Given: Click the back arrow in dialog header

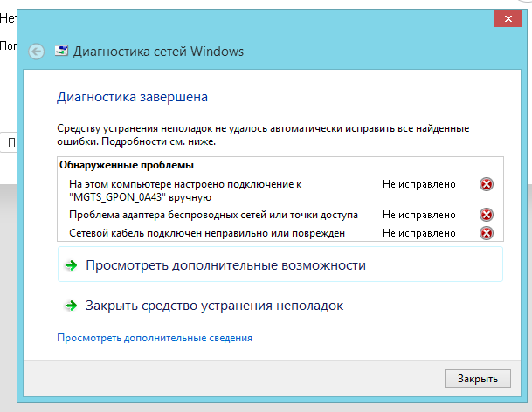Looking at the screenshot, I should point(37,51).
